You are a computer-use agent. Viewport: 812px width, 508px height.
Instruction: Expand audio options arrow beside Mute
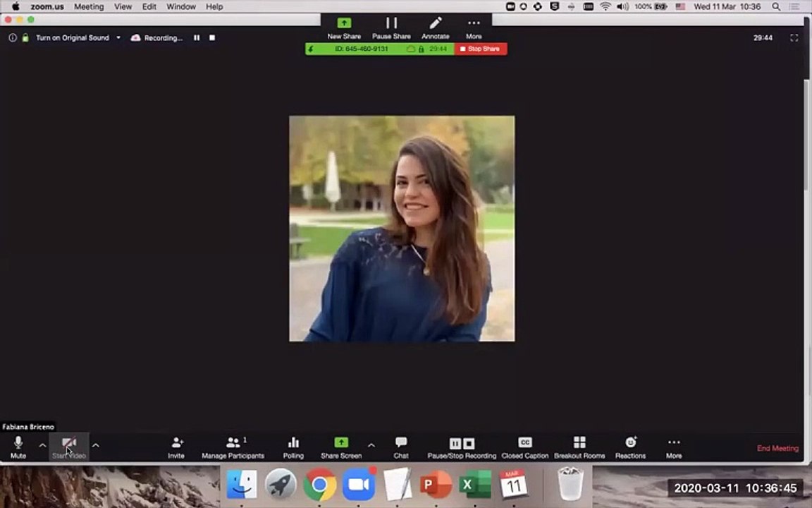pos(42,445)
